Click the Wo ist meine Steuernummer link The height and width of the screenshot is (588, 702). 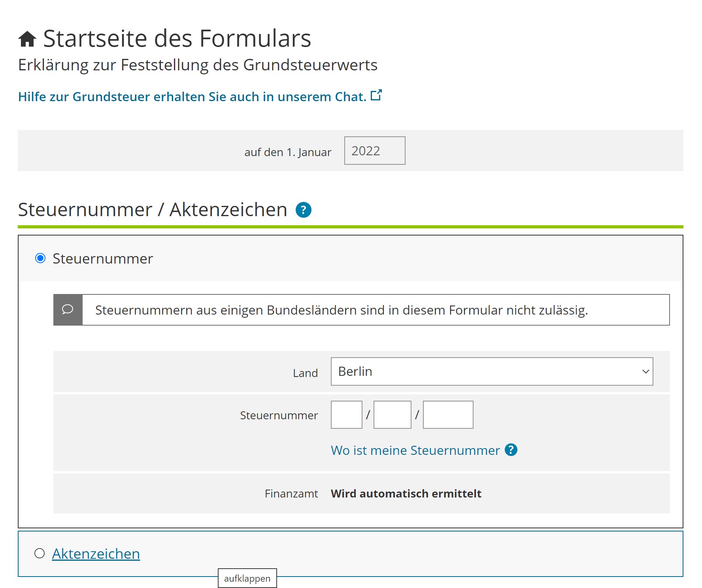(415, 450)
